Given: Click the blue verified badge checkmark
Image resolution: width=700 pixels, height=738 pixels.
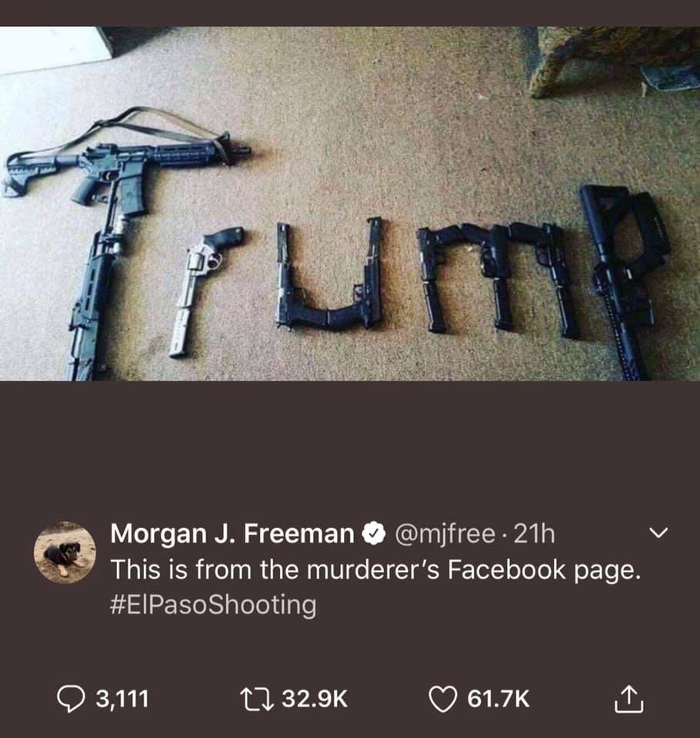Looking at the screenshot, I should (374, 534).
